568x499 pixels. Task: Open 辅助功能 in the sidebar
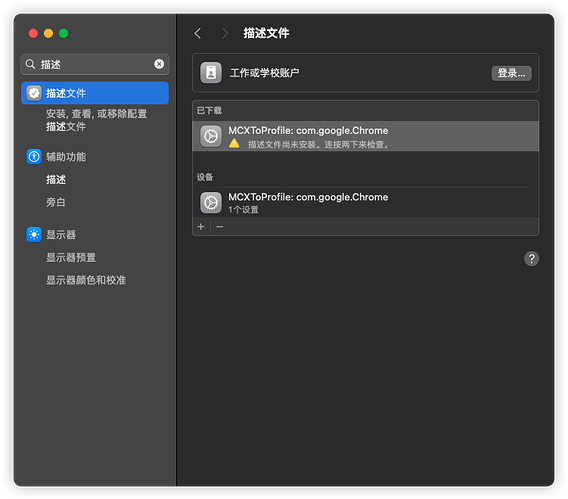tap(66, 157)
